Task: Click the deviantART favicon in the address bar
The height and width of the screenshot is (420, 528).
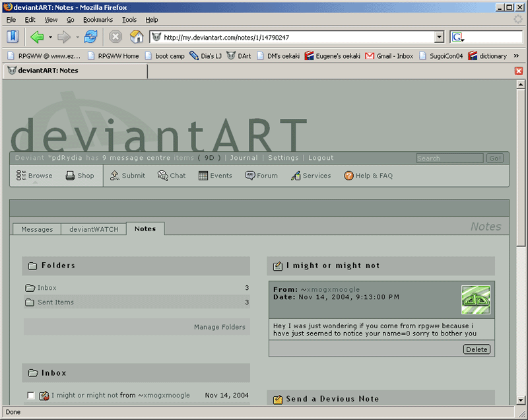Action: coord(156,37)
